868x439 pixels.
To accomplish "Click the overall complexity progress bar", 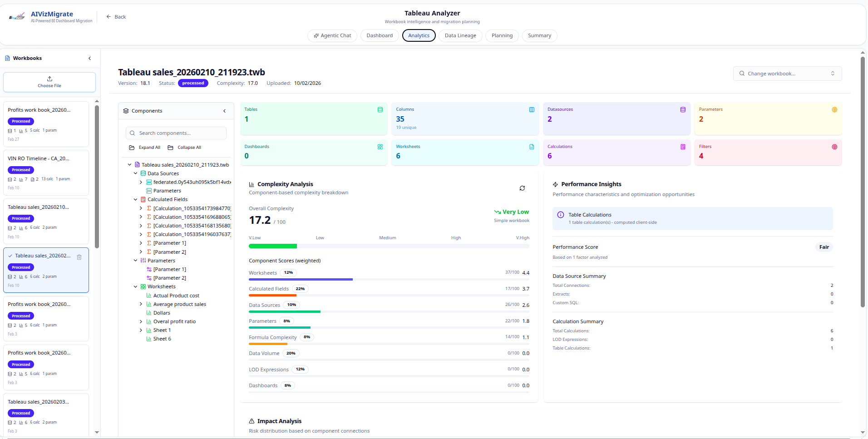I will pos(389,246).
